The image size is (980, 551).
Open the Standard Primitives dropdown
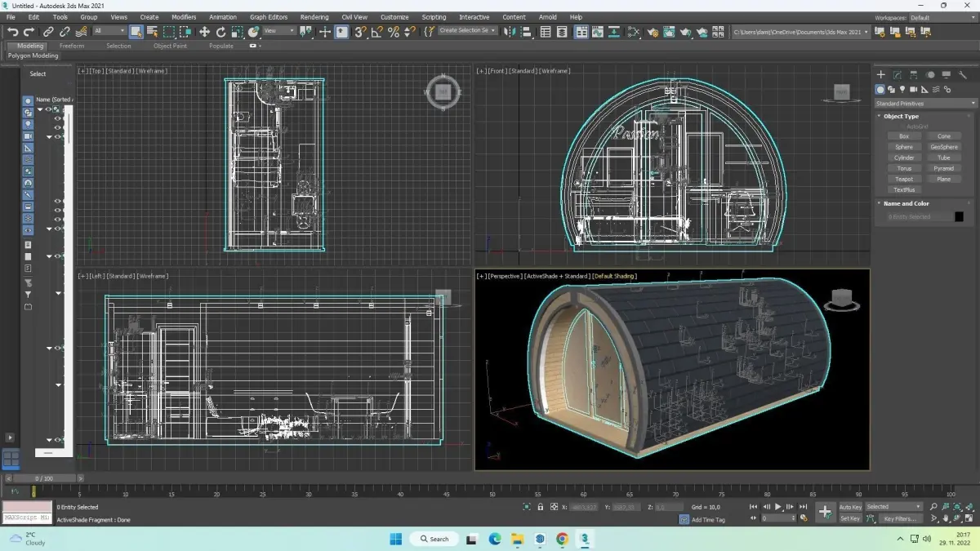pyautogui.click(x=925, y=104)
